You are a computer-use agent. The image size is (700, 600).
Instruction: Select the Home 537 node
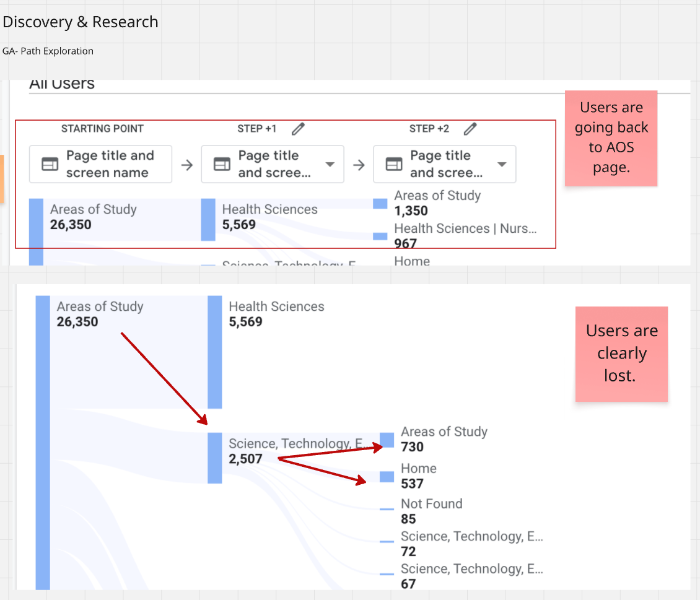pos(387,476)
